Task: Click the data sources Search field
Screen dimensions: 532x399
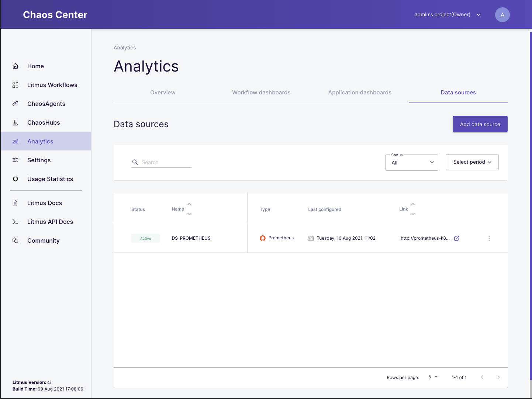Action: (166, 162)
